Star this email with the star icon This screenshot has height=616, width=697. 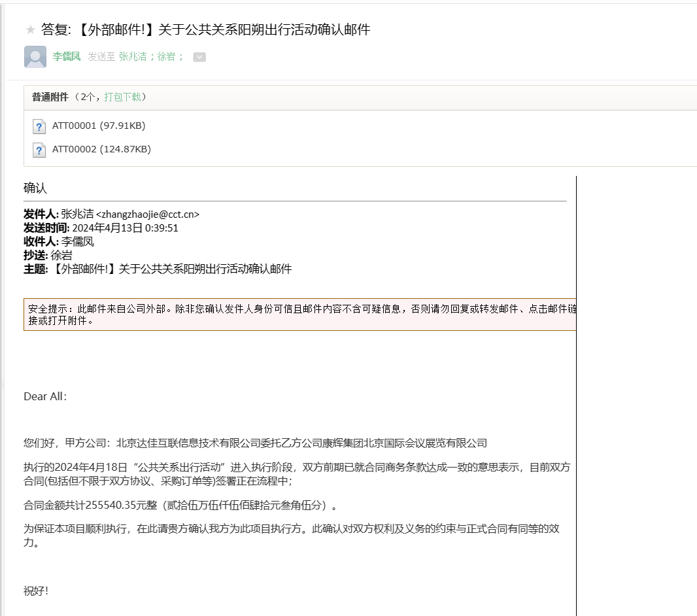point(30,30)
